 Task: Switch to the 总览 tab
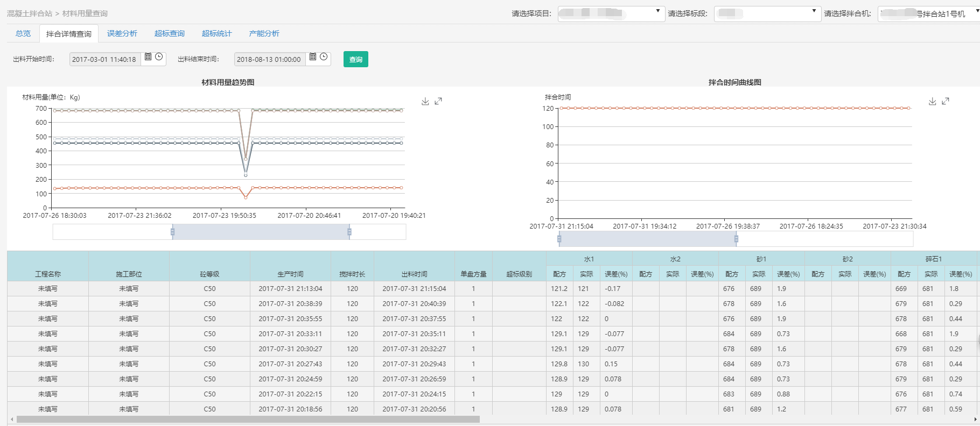(23, 33)
